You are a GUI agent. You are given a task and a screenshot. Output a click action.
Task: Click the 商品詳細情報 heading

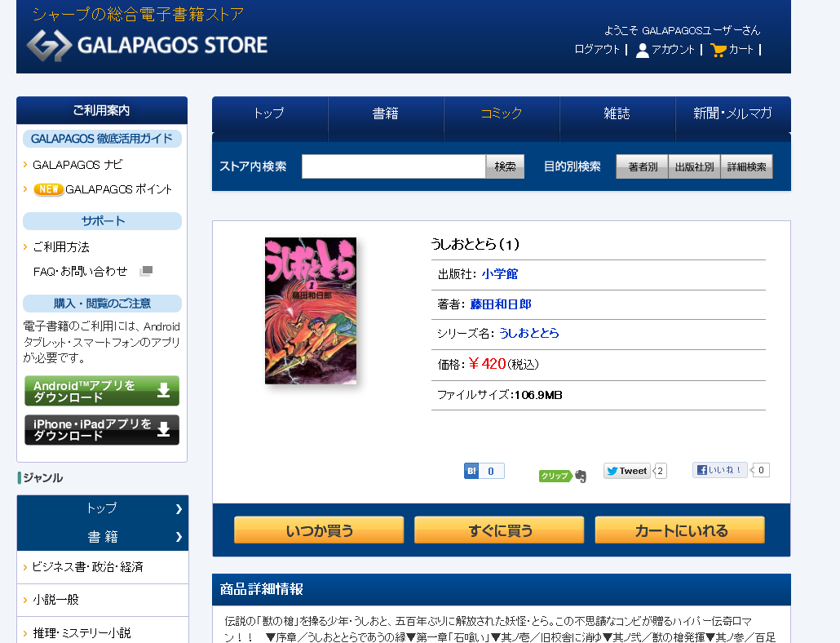tap(262, 589)
